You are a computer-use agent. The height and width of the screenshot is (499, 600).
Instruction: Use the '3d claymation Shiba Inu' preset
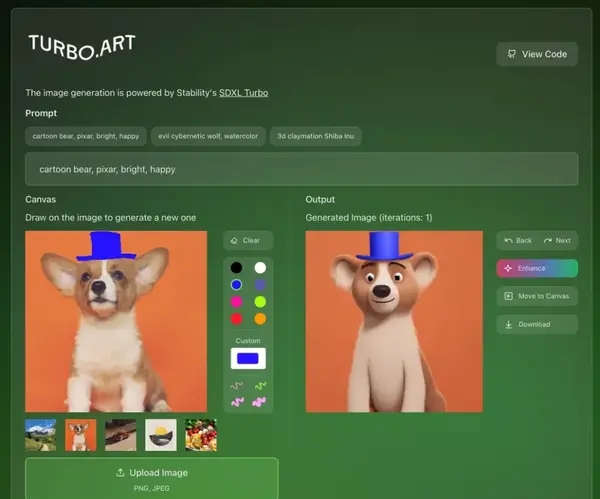pos(316,136)
